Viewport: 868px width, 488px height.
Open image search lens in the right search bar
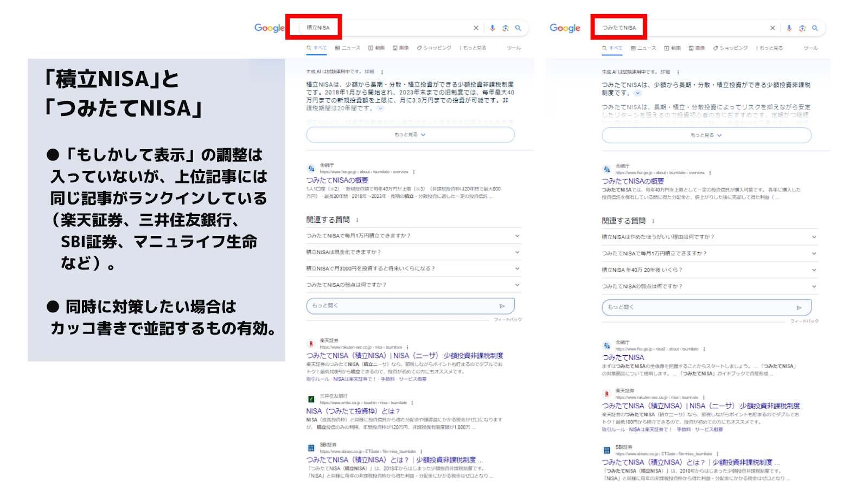point(802,28)
